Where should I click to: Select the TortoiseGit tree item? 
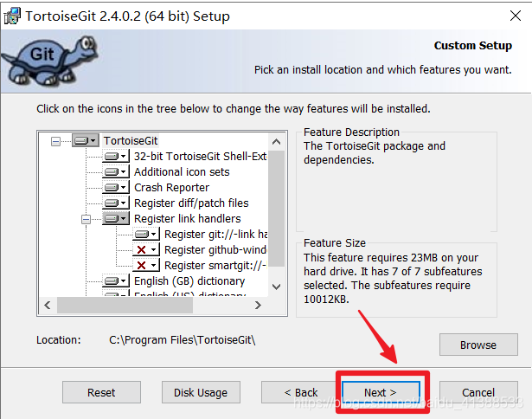pos(131,140)
